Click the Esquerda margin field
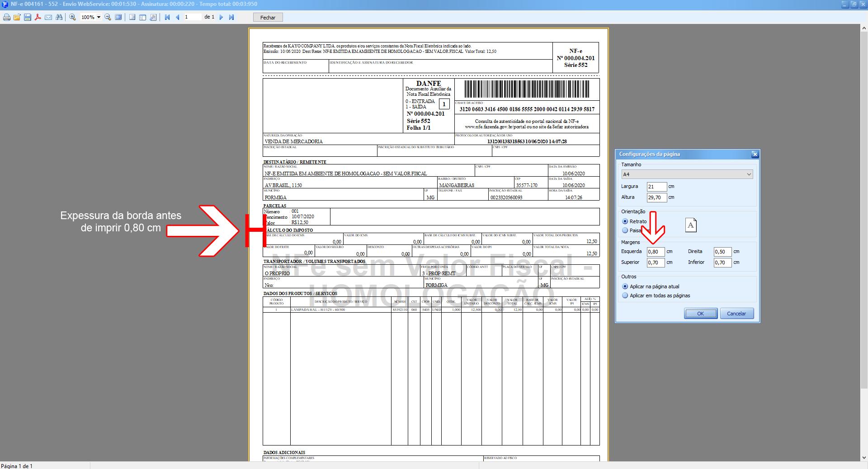Image resolution: width=868 pixels, height=469 pixels. tap(656, 252)
